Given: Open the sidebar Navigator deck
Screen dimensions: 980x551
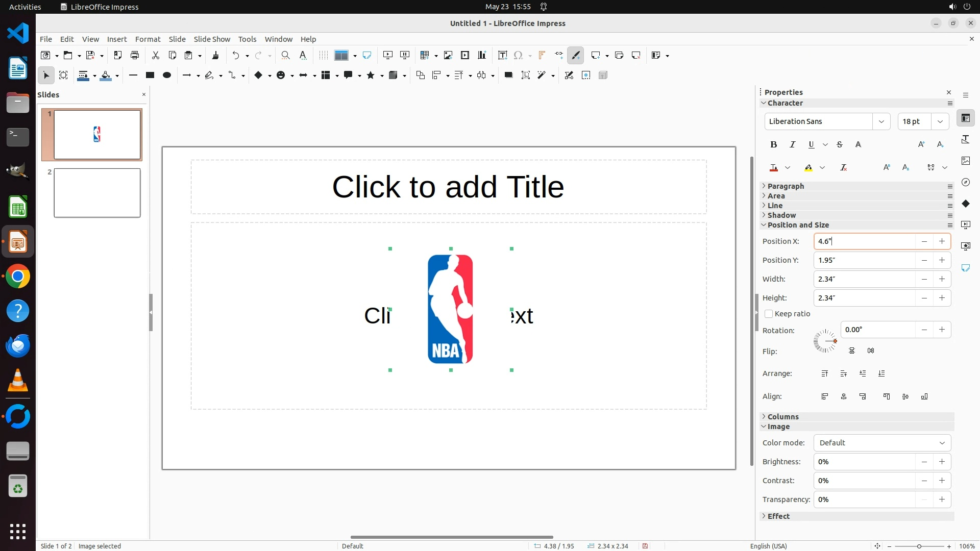Looking at the screenshot, I should tap(965, 182).
